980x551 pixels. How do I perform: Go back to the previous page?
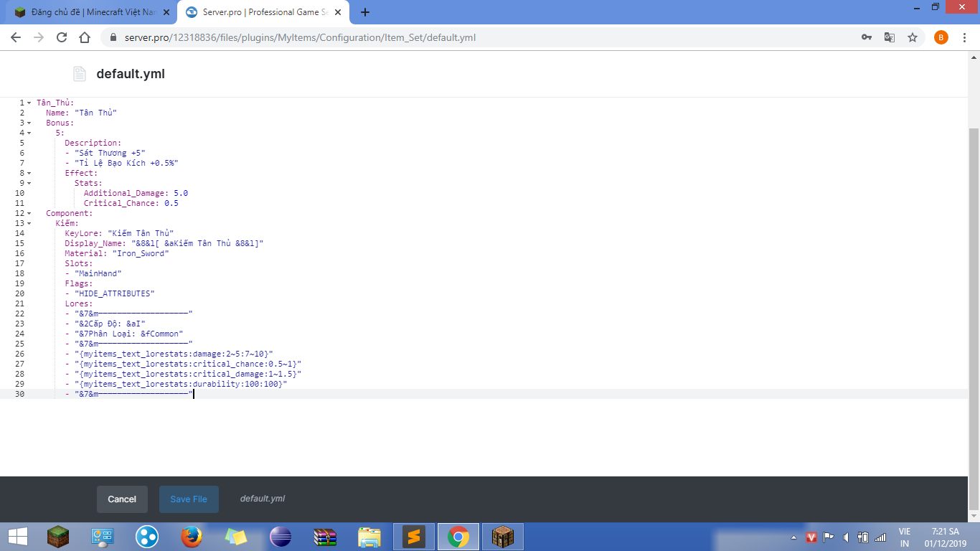[16, 37]
